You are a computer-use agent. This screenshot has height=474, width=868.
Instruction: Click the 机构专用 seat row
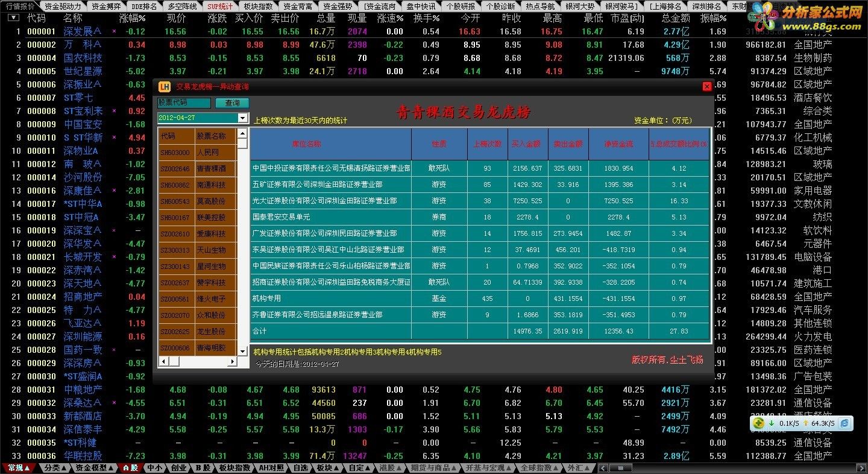[480, 299]
